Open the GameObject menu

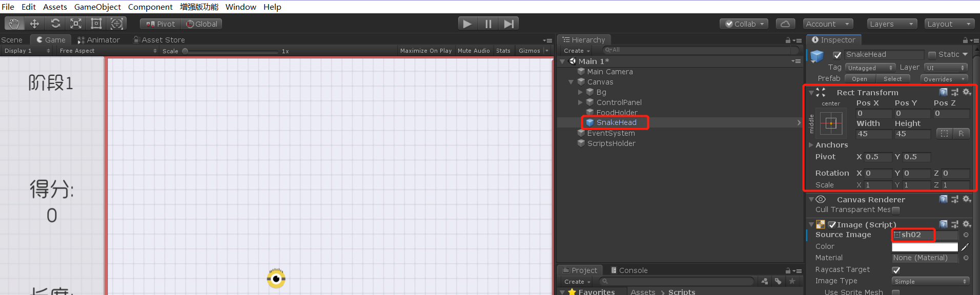tap(97, 7)
